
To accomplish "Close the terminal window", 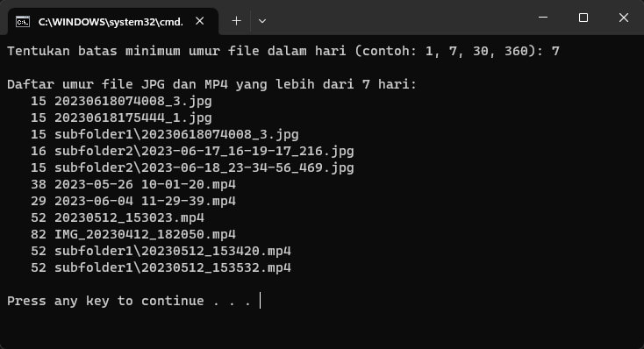I will pos(624,18).
